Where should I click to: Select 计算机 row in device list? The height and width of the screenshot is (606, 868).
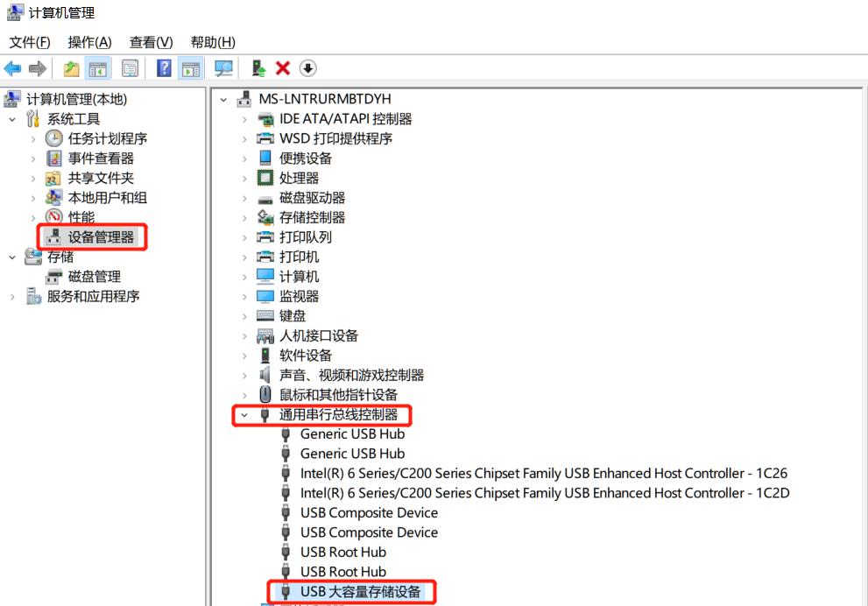pyautogui.click(x=299, y=277)
